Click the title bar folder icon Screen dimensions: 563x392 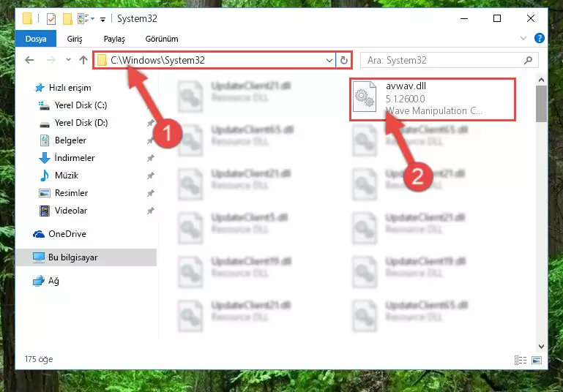27,18
